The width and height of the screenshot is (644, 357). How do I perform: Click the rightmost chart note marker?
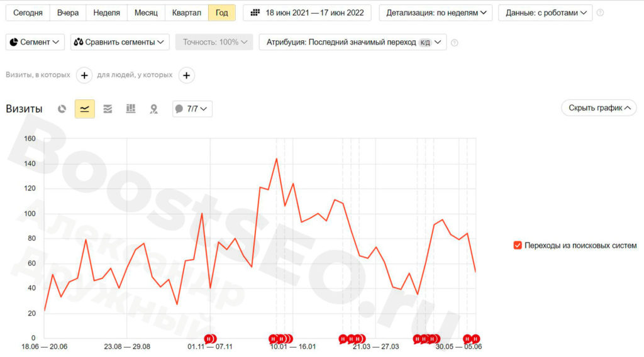pyautogui.click(x=475, y=339)
